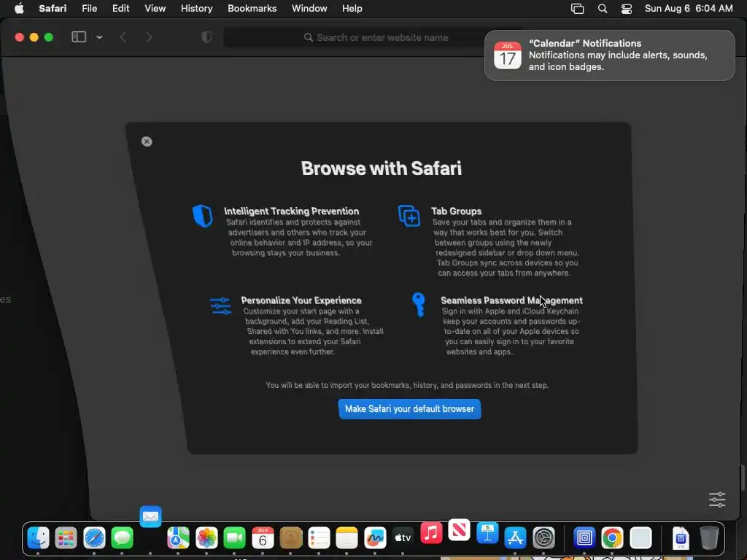This screenshot has width=747, height=560.
Task: Focus the Search or enter website name field
Action: (376, 37)
